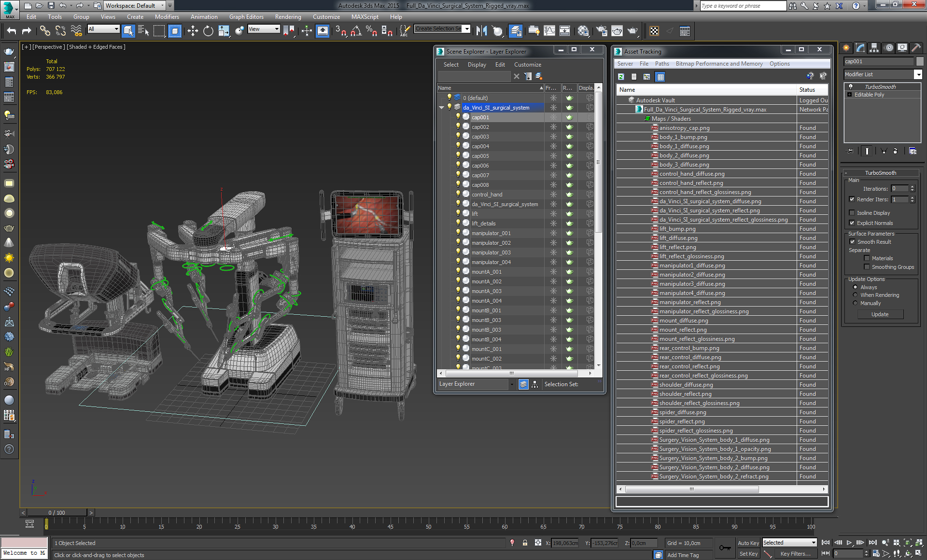Hide cap003 via its lightbulb icon
The width and height of the screenshot is (927, 560).
458,136
